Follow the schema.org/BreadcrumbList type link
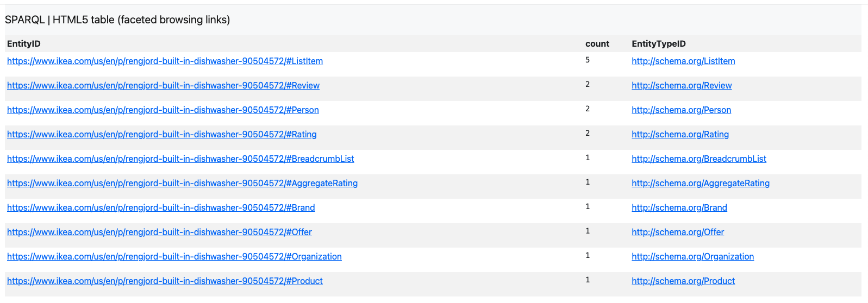Screen dimensions: 868x303 tap(699, 159)
